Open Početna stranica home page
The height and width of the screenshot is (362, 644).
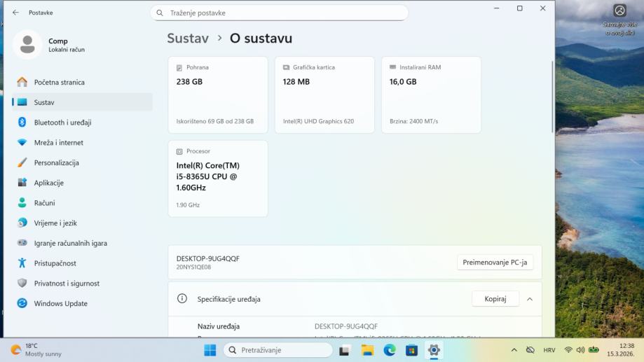click(x=82, y=82)
